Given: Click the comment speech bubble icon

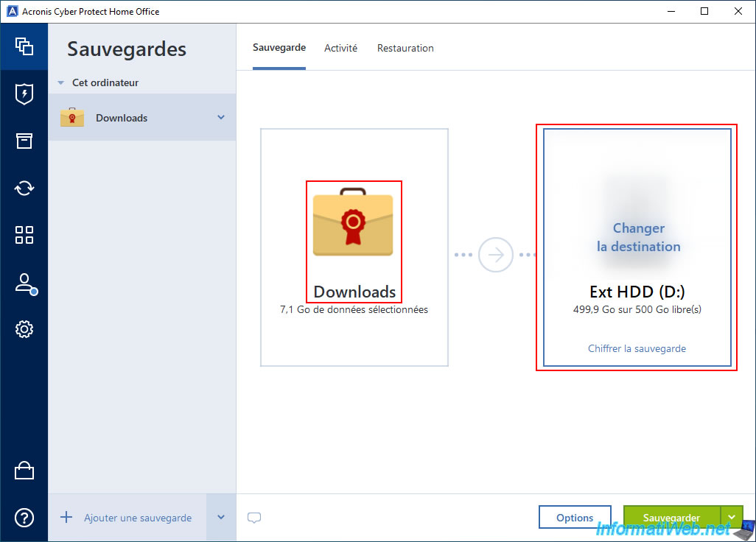Looking at the screenshot, I should pyautogui.click(x=254, y=518).
